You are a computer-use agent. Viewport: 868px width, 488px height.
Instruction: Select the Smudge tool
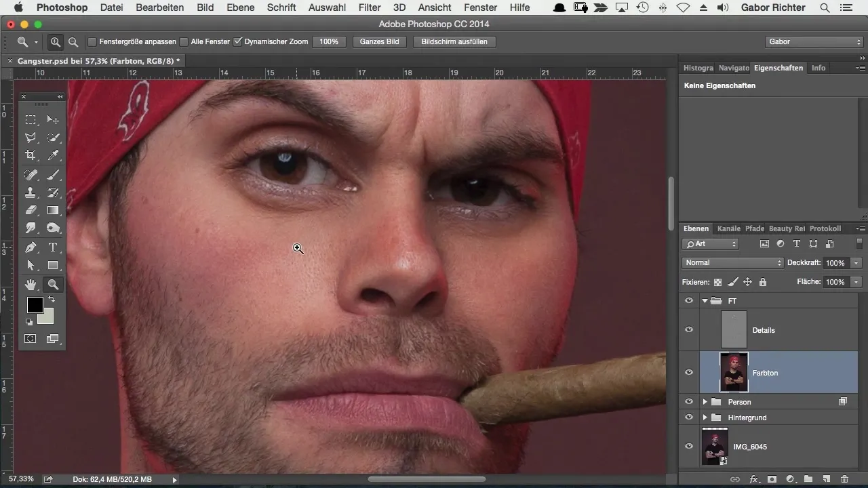pyautogui.click(x=31, y=228)
